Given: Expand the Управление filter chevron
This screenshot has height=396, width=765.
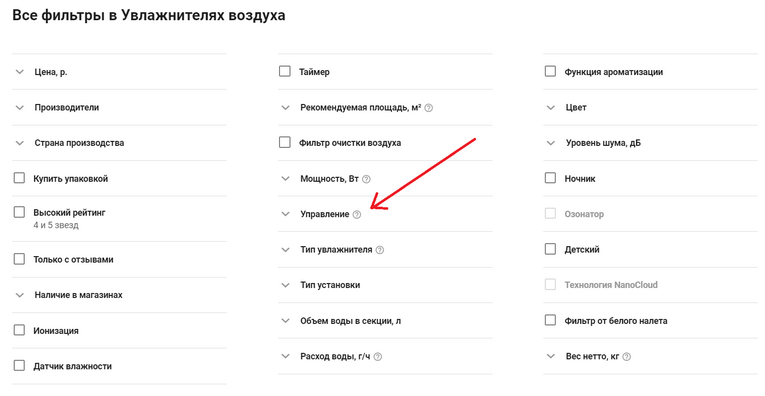Looking at the screenshot, I should (285, 214).
